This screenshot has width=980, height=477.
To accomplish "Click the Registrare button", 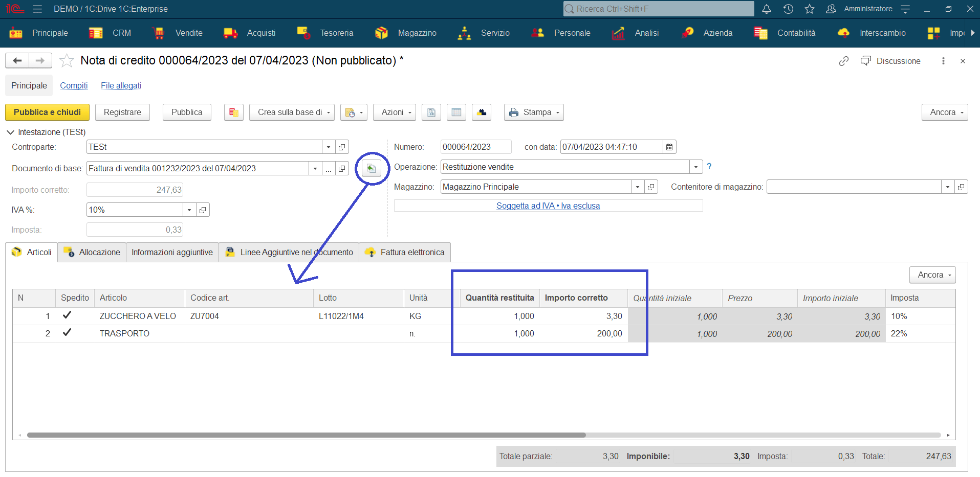I will pyautogui.click(x=122, y=112).
